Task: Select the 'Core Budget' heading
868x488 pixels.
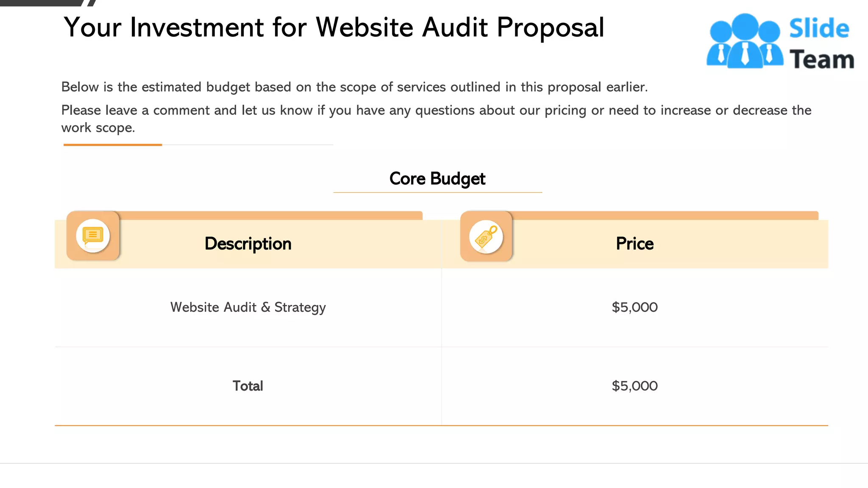Action: (437, 179)
